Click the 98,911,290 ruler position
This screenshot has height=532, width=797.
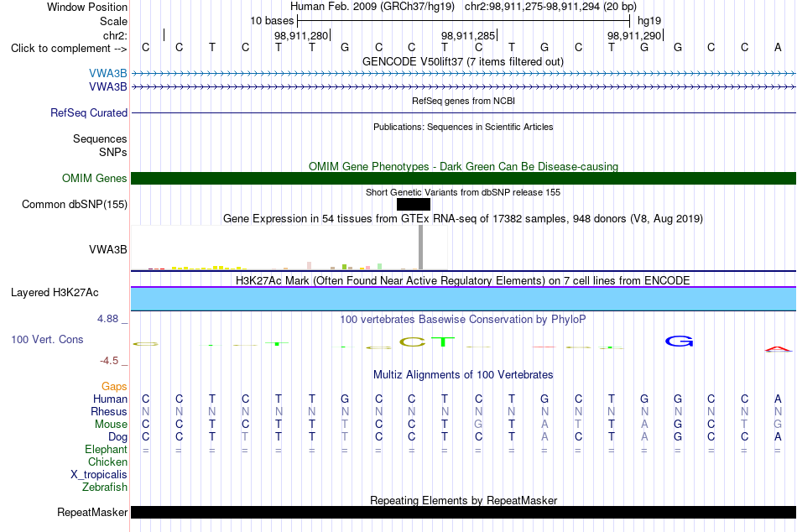coord(634,35)
